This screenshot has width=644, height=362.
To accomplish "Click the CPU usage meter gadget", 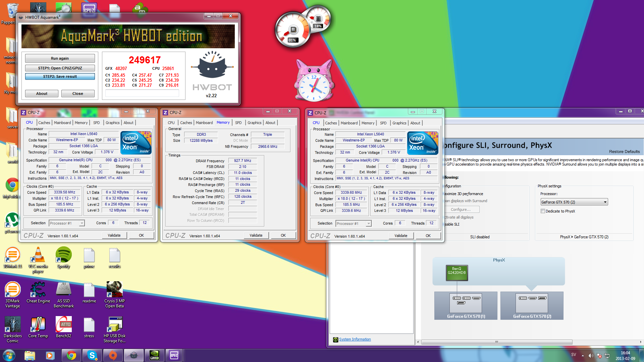I will coord(293,30).
